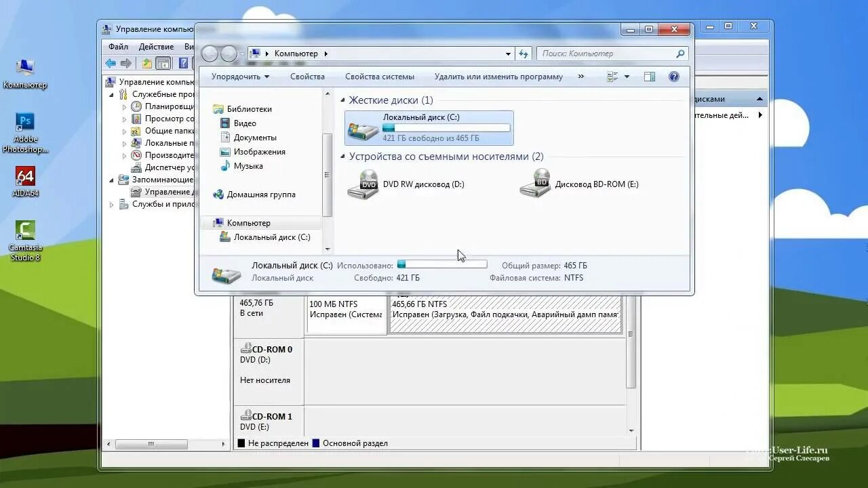Toggle the preview pane icon in Explorer
Screen dimensions: 868x488
tap(650, 77)
